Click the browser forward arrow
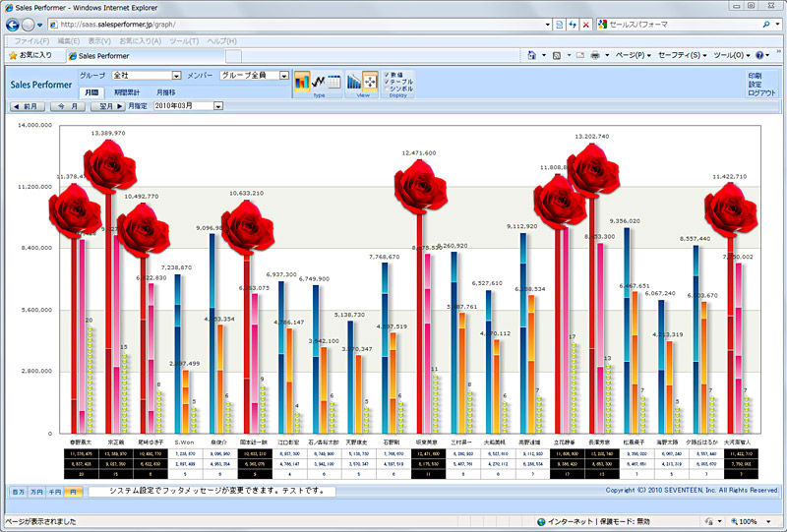The height and width of the screenshot is (532, 787). [29, 25]
